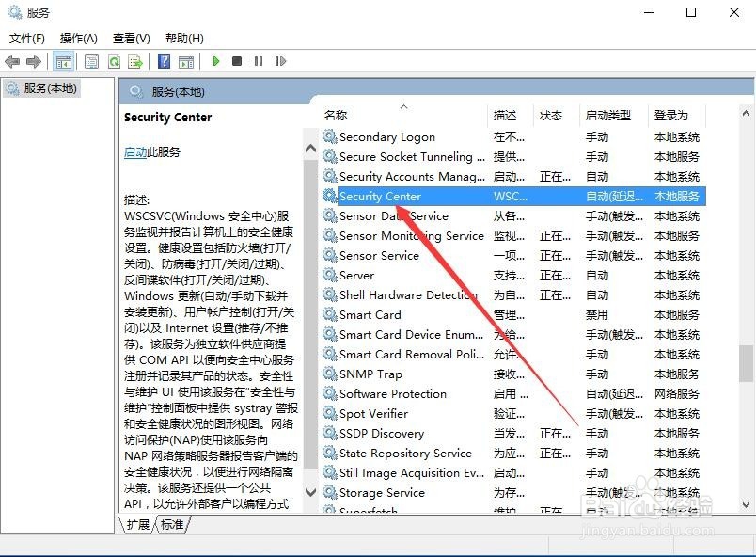Screen dimensions: 756x557
Task: Sort by the 描述 column header
Action: 511,116
